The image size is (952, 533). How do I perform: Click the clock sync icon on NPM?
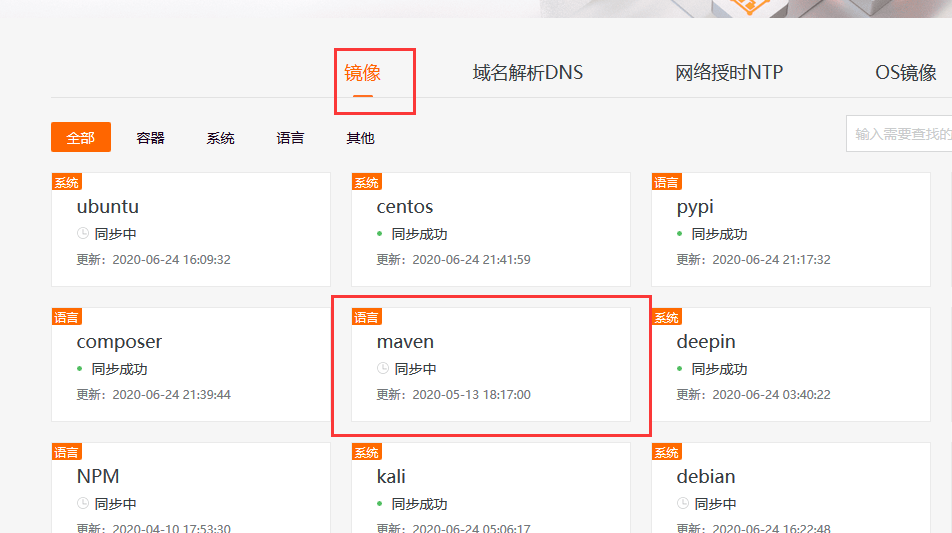(83, 503)
